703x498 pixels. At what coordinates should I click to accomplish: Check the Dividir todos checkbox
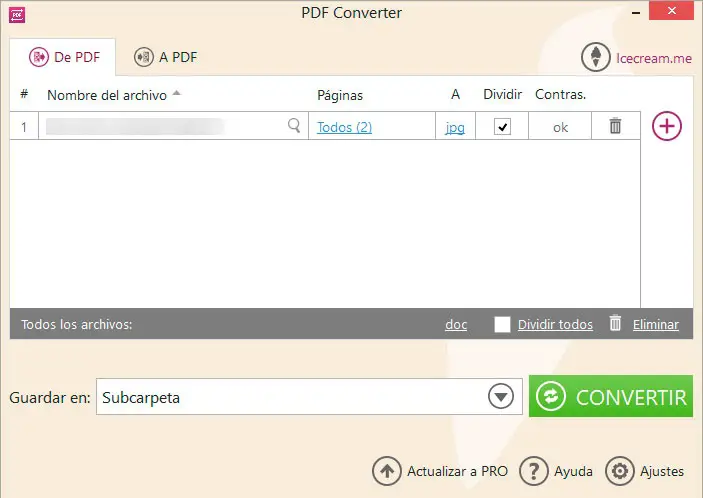point(502,324)
